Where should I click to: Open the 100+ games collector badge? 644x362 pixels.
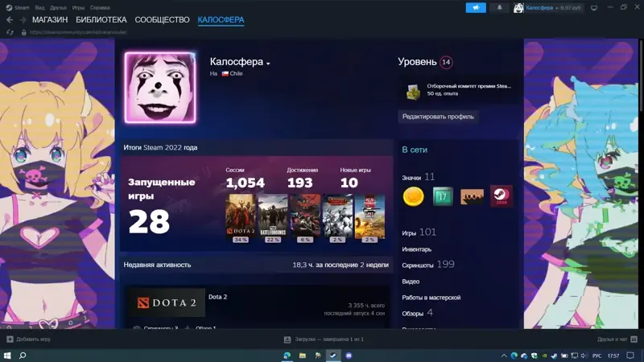[x=472, y=196]
